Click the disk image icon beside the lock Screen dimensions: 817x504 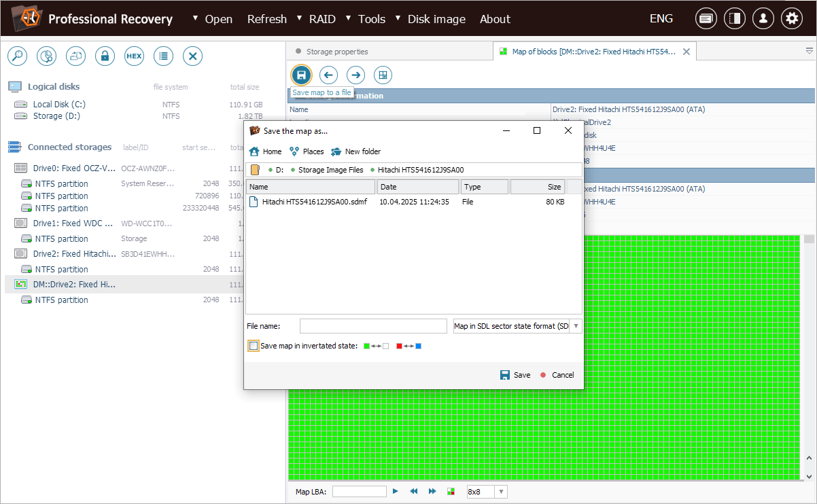point(76,56)
